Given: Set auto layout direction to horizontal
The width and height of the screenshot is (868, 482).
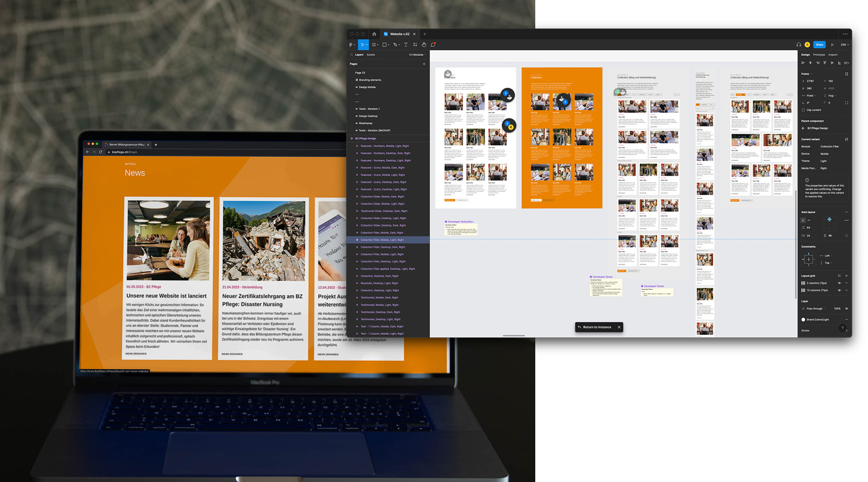Looking at the screenshot, I should click(809, 220).
